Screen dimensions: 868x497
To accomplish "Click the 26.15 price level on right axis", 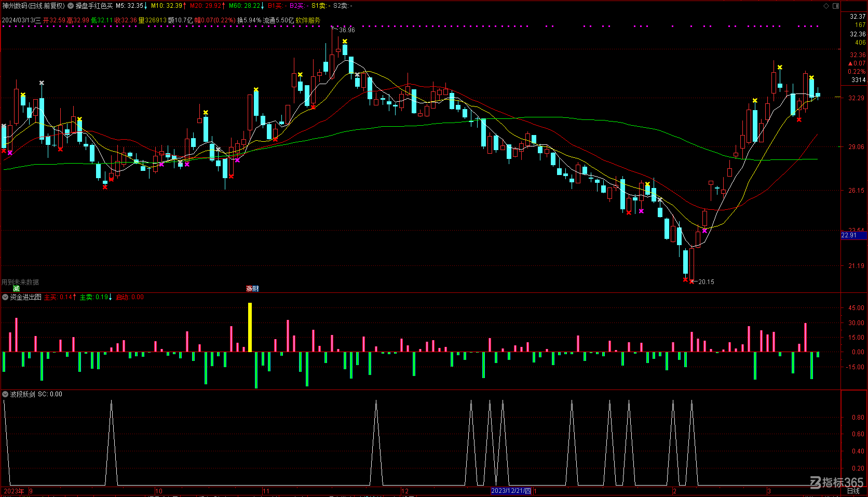I will pyautogui.click(x=857, y=191).
